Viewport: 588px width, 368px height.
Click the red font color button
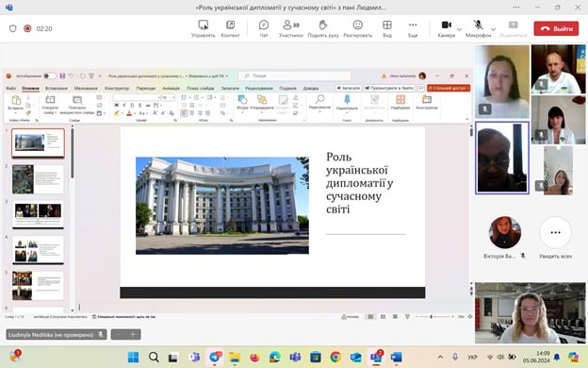click(129, 113)
